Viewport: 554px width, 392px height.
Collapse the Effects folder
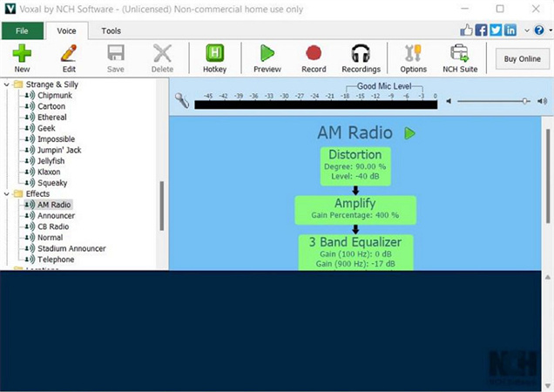(x=6, y=193)
